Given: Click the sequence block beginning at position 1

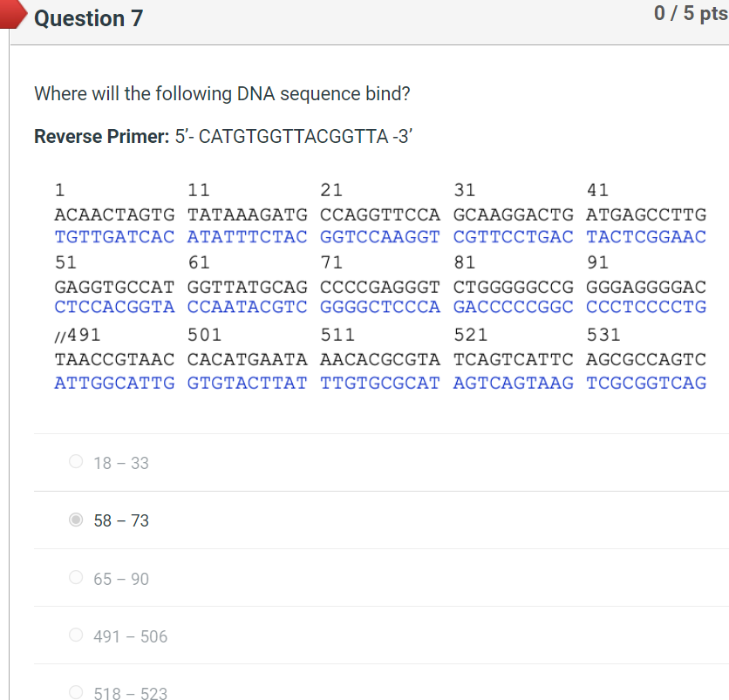Looking at the screenshot, I should point(114,214).
